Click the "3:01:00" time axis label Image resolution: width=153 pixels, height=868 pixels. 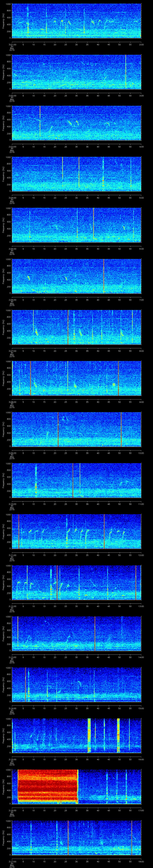coord(12,44)
